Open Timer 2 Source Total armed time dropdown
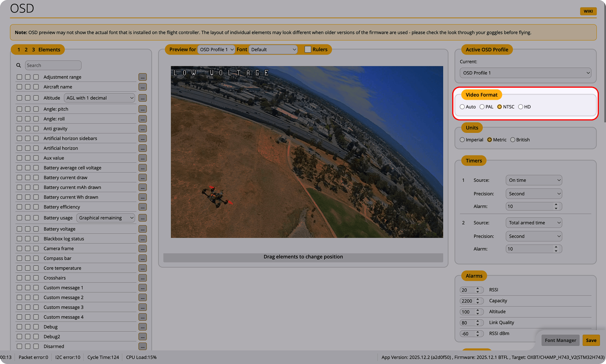606x364 pixels. pos(534,223)
